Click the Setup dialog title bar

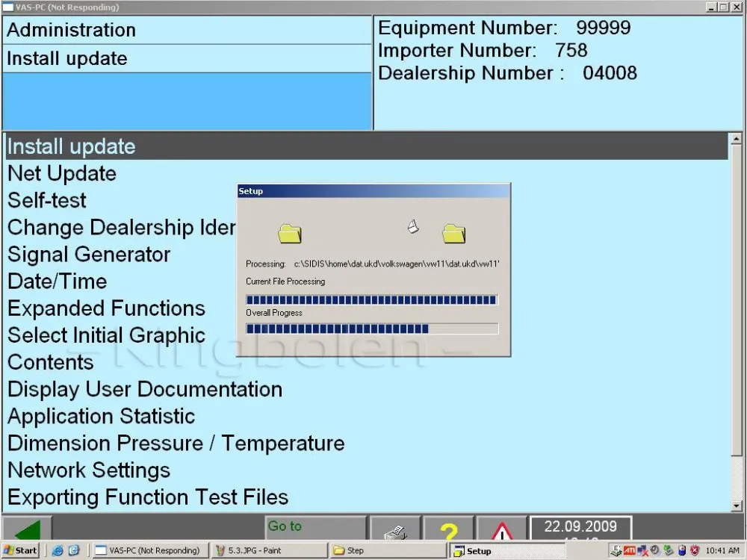373,191
